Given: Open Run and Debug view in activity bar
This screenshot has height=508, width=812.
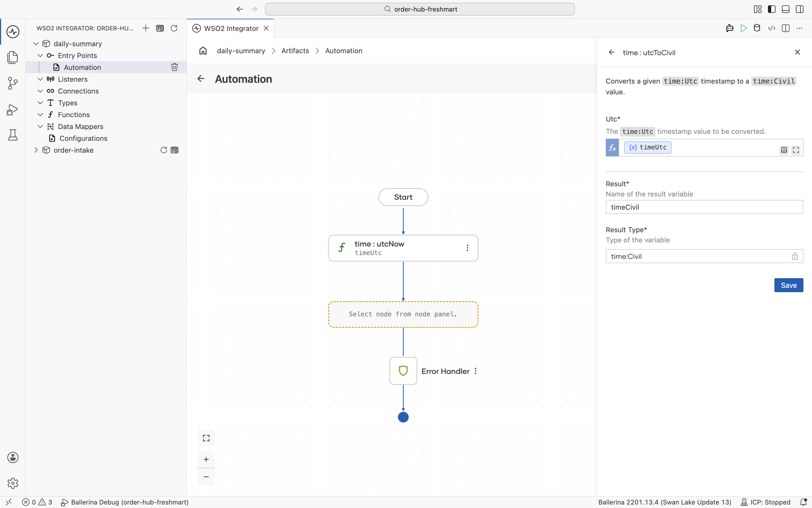Looking at the screenshot, I should [x=13, y=110].
